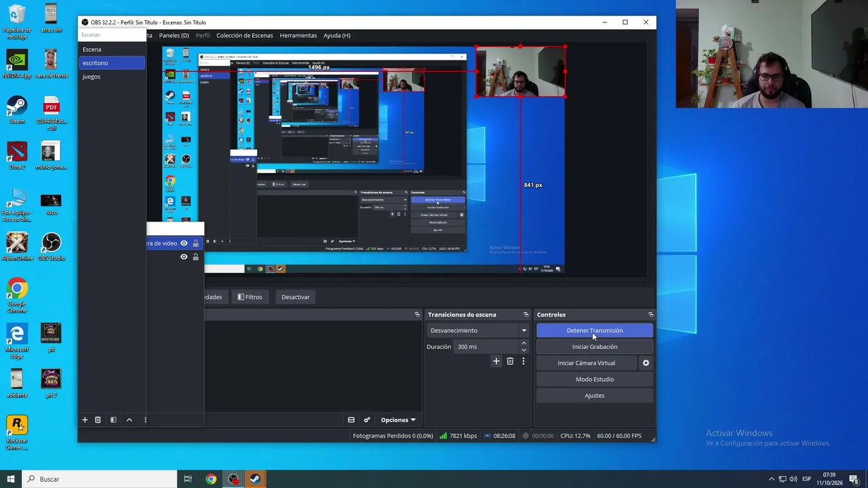Image resolution: width=868 pixels, height=488 pixels.
Task: Open the scenes panel extra options menu
Action: 145,420
